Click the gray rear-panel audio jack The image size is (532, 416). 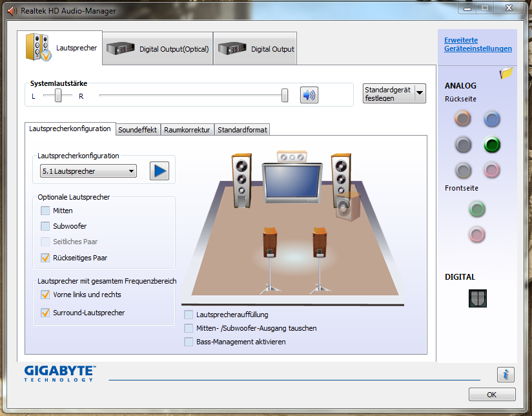(x=463, y=171)
